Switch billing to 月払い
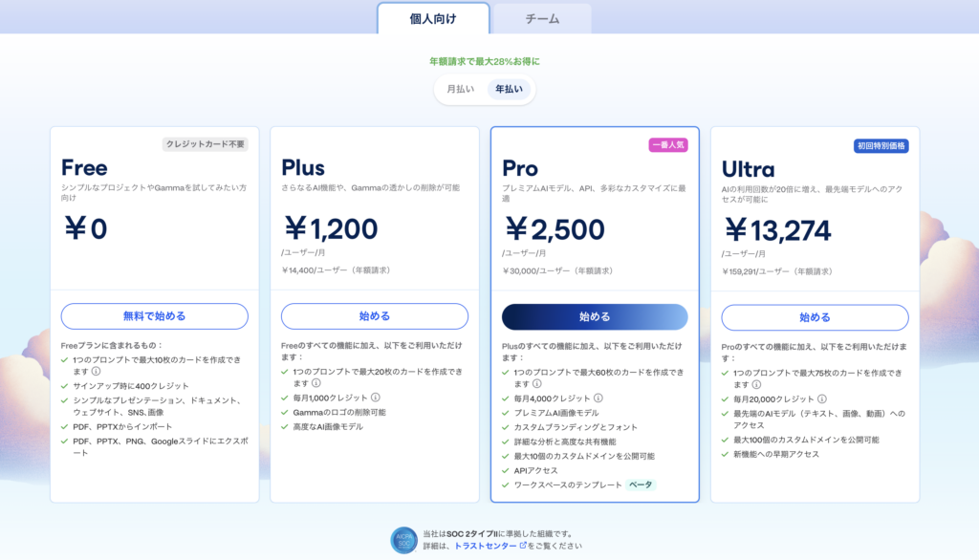979x560 pixels. (x=460, y=89)
